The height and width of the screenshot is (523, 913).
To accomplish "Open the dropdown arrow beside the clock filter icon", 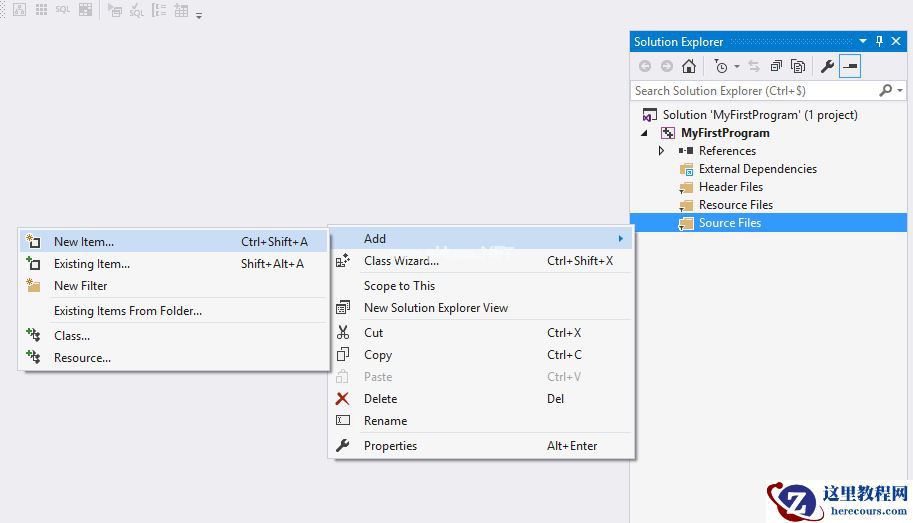I will click(737, 66).
